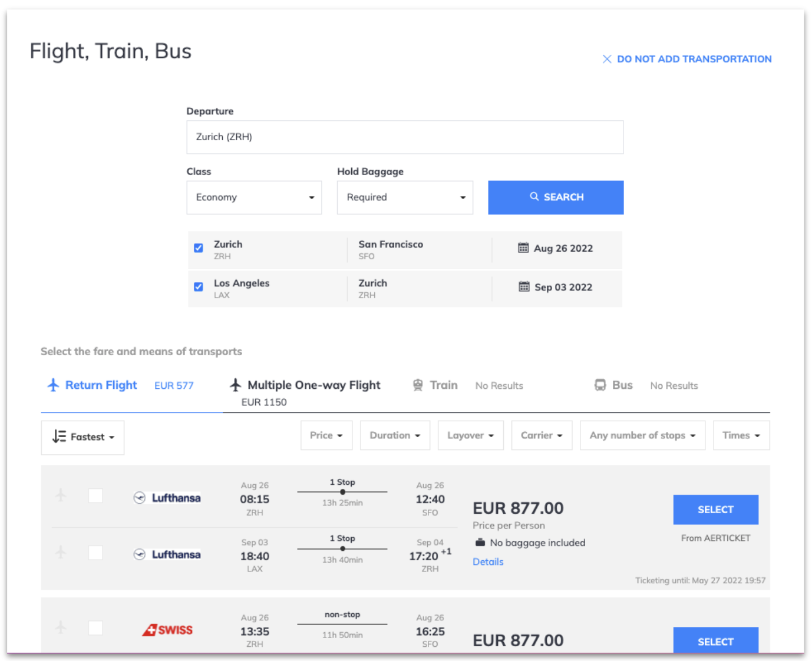Open the Hold Baggage Required dropdown
812x661 pixels.
point(405,197)
